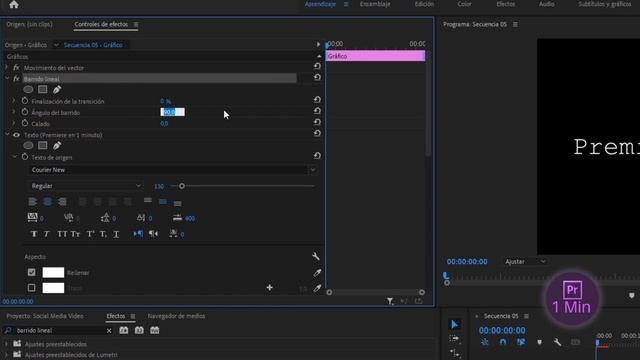Image resolution: width=640 pixels, height=360 pixels.
Task: Clear barrido lineal search with X
Action: [x=109, y=331]
